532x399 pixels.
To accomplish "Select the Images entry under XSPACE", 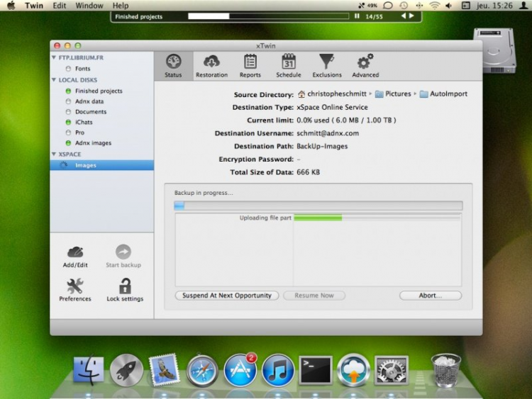I will tap(101, 165).
